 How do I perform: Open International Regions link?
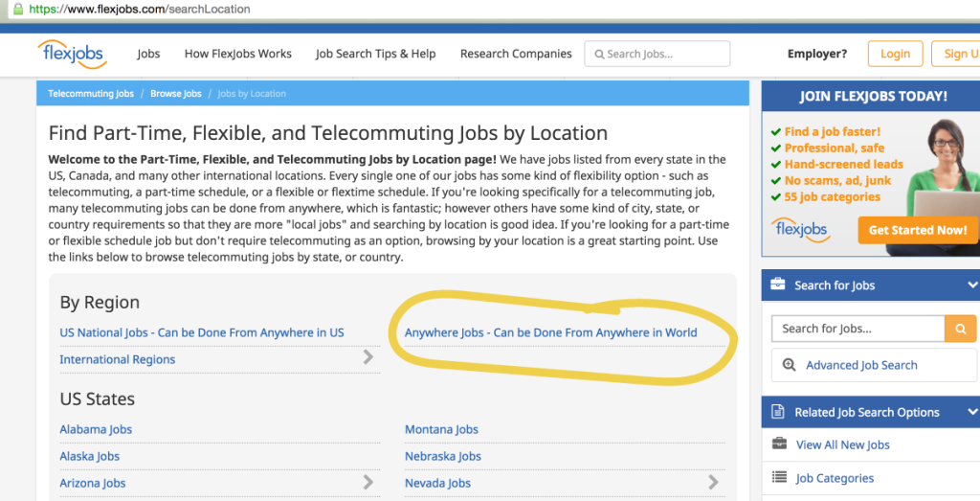click(x=118, y=359)
